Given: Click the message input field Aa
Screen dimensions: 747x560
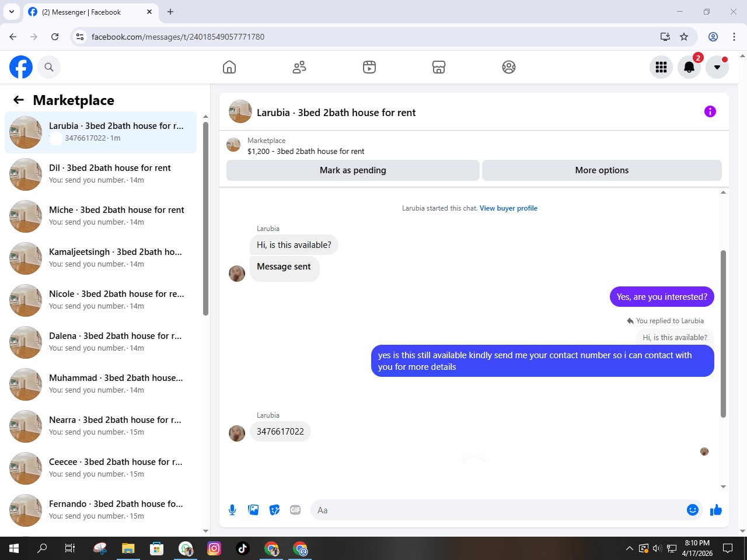Looking at the screenshot, I should point(505,510).
